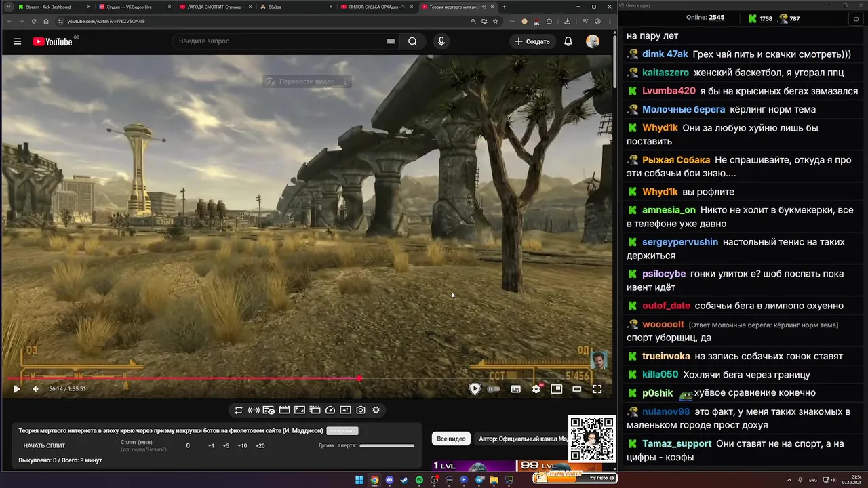Toggle autoplay switch in player

pyautogui.click(x=494, y=389)
